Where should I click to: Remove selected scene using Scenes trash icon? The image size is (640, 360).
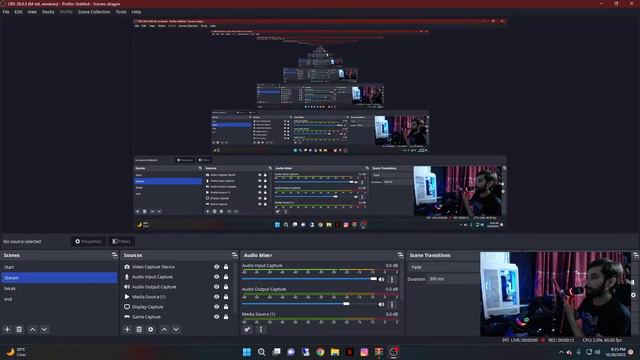[19, 329]
